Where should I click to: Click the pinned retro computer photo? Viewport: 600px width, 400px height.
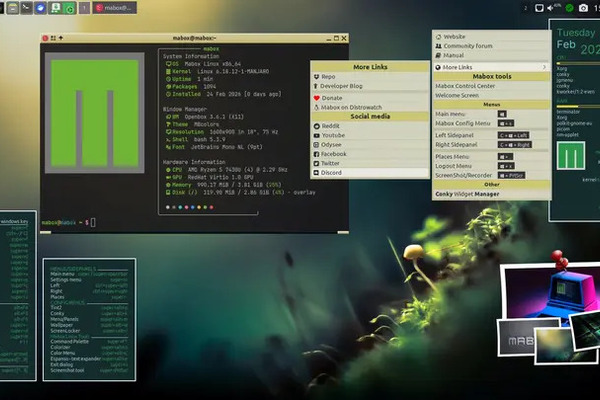coord(553,292)
